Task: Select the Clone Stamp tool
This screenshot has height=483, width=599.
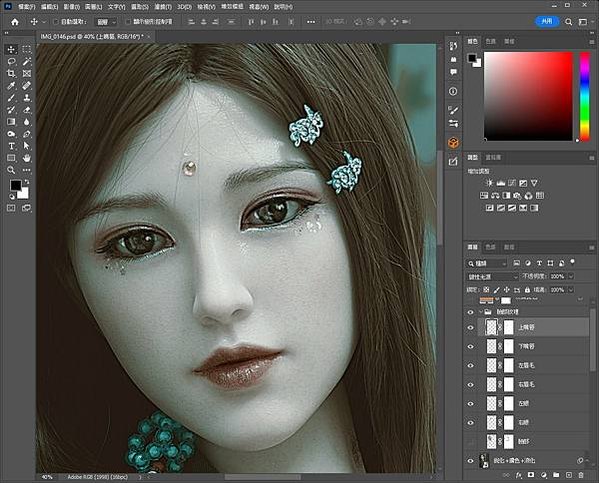Action: point(26,98)
